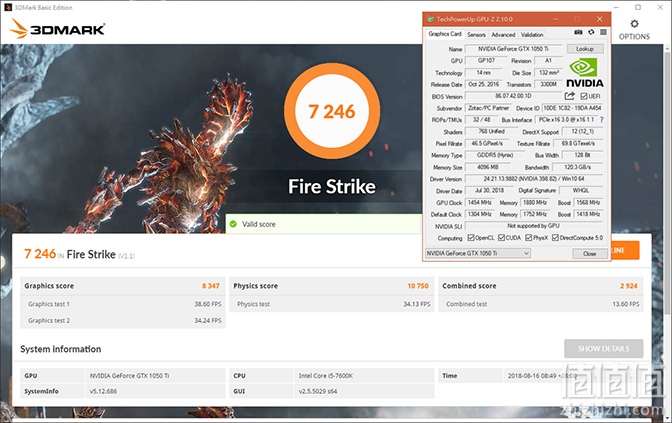Screen dimensions: 672x423
Task: Click the GPU-Z refresh icon
Action: tap(591, 33)
